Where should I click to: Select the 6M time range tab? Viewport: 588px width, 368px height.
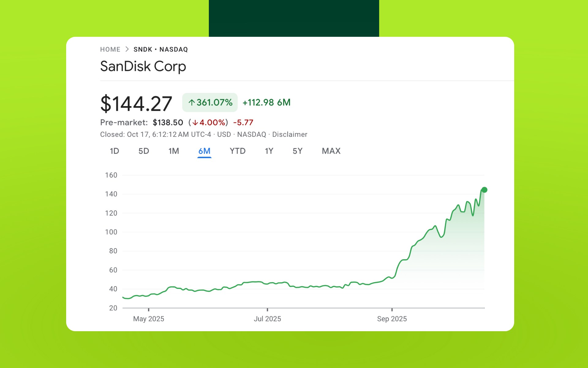[204, 151]
